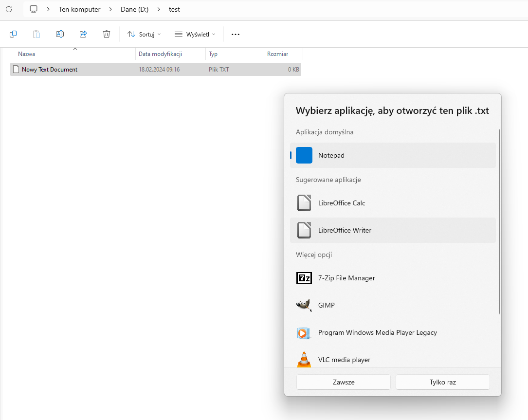Open the Sortuj dropdown
The height and width of the screenshot is (420, 528).
pos(144,34)
